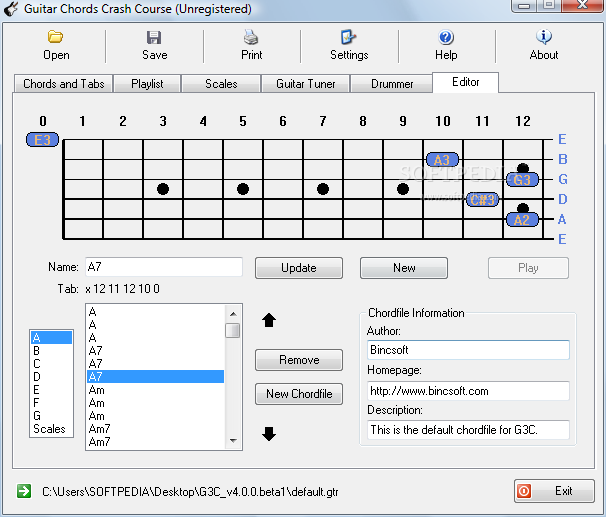Click fret number 5 label

tap(243, 121)
